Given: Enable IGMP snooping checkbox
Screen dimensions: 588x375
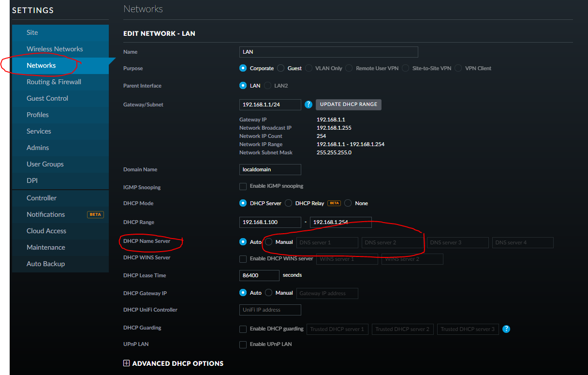Looking at the screenshot, I should coord(243,186).
